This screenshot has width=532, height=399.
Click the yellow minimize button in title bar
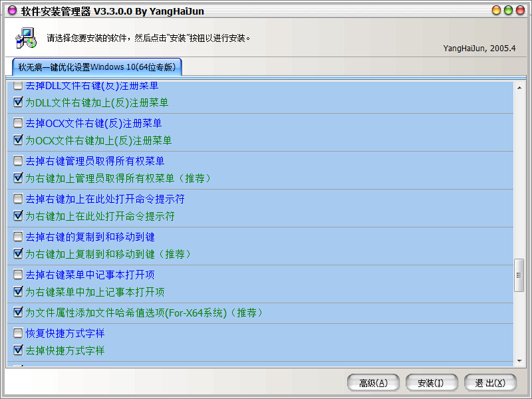click(x=497, y=11)
